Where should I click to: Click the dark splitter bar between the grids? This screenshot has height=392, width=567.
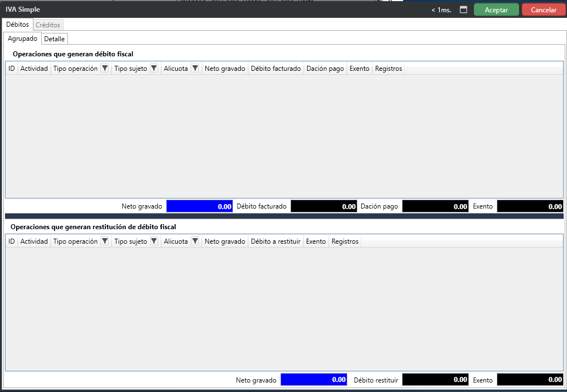[x=284, y=216]
